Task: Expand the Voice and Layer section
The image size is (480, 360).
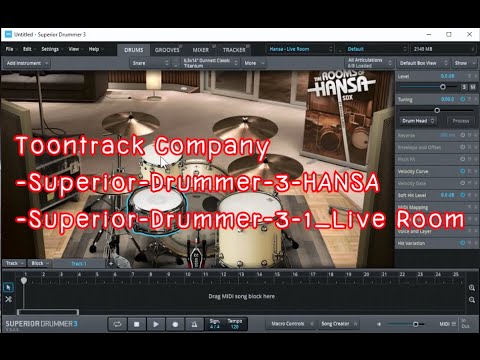Action: (x=437, y=231)
